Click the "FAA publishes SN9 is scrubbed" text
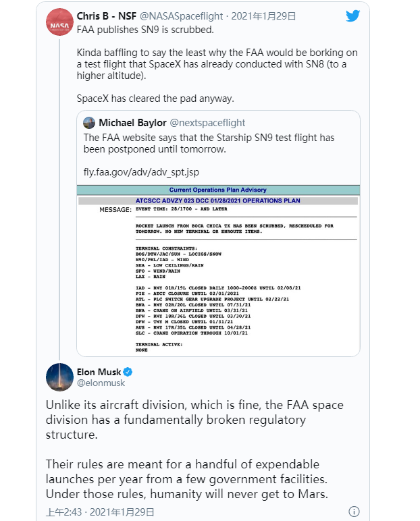Screen dimensions: 420x521 [144, 29]
